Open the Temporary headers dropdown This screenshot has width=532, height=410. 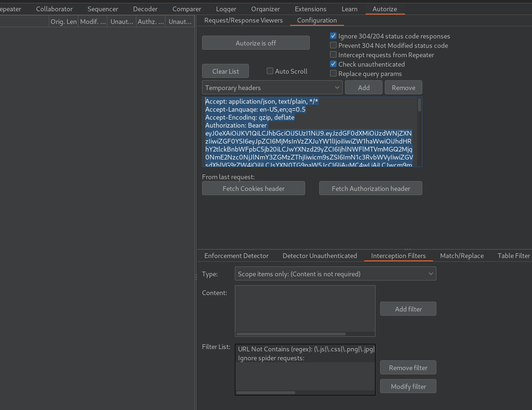click(x=272, y=88)
